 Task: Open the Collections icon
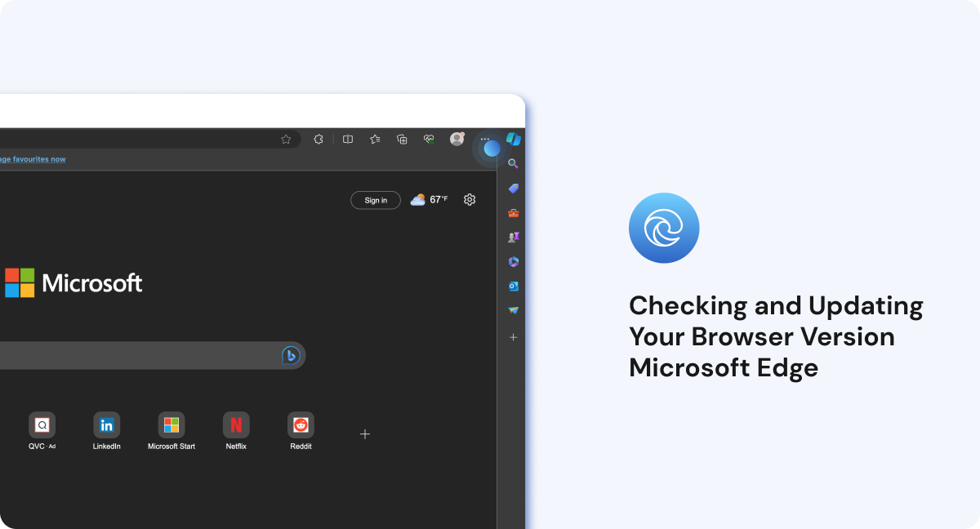coord(402,140)
